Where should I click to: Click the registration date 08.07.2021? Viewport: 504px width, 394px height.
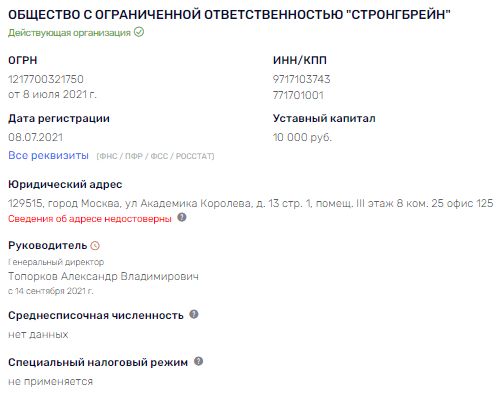click(x=35, y=137)
